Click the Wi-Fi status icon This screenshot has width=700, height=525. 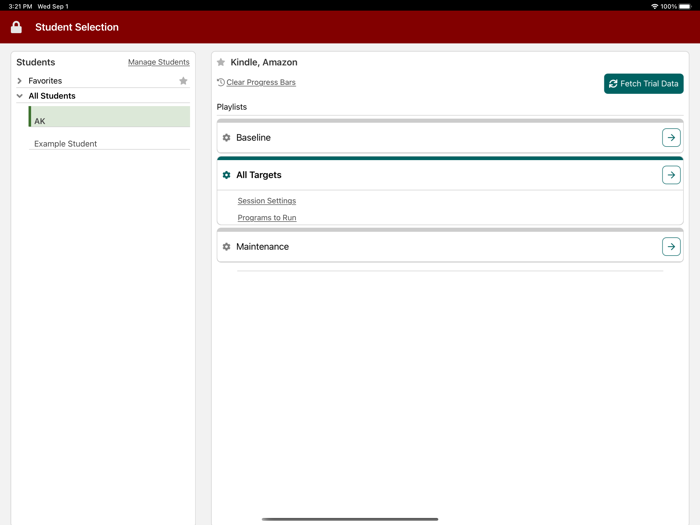point(654,6)
